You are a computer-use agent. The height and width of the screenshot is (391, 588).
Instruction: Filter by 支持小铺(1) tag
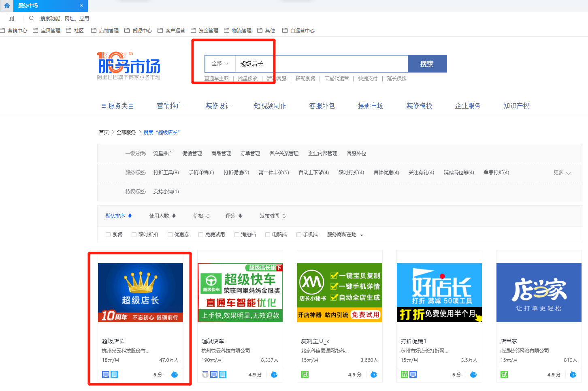click(166, 192)
